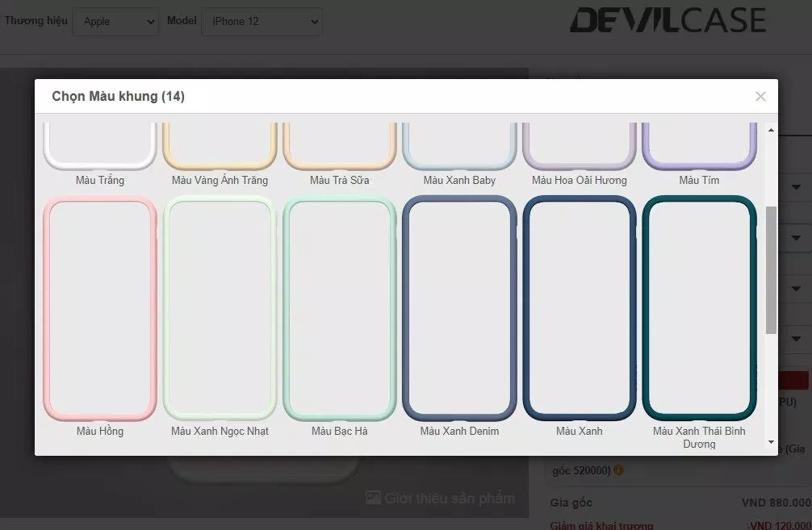Select the purple Màu Tím frame
Screen dimensions: 812x530
(699, 148)
